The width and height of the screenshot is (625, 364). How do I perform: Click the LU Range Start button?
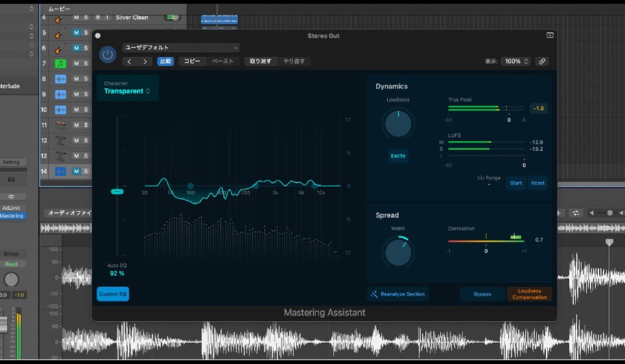point(516,183)
